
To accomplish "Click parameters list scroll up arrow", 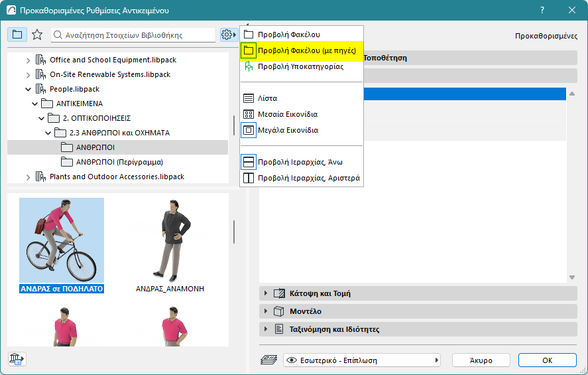I will click(572, 94).
